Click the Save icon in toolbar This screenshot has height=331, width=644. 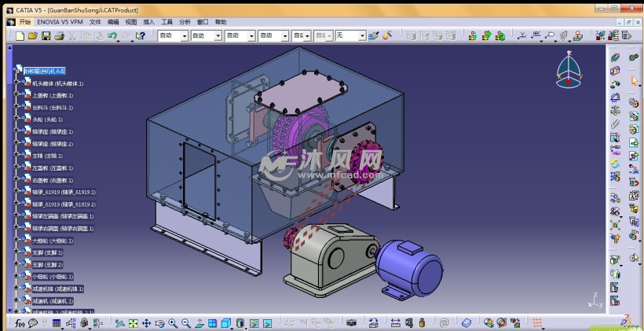46,36
